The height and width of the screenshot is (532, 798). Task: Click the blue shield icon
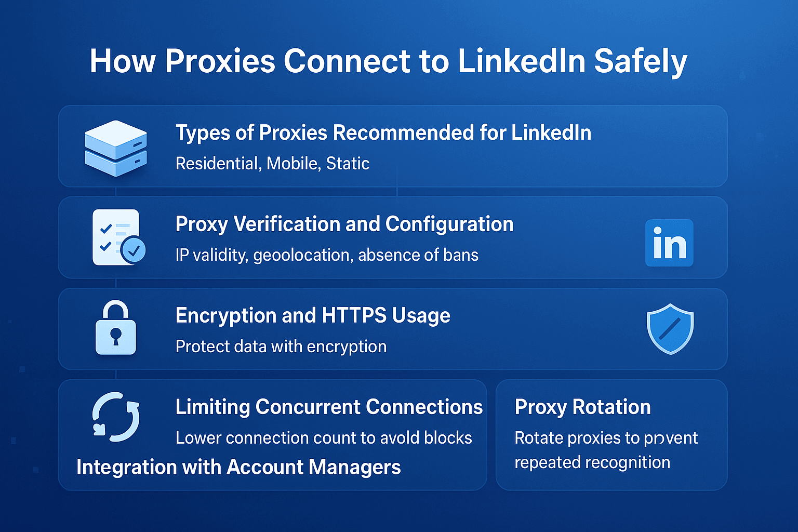(670, 329)
